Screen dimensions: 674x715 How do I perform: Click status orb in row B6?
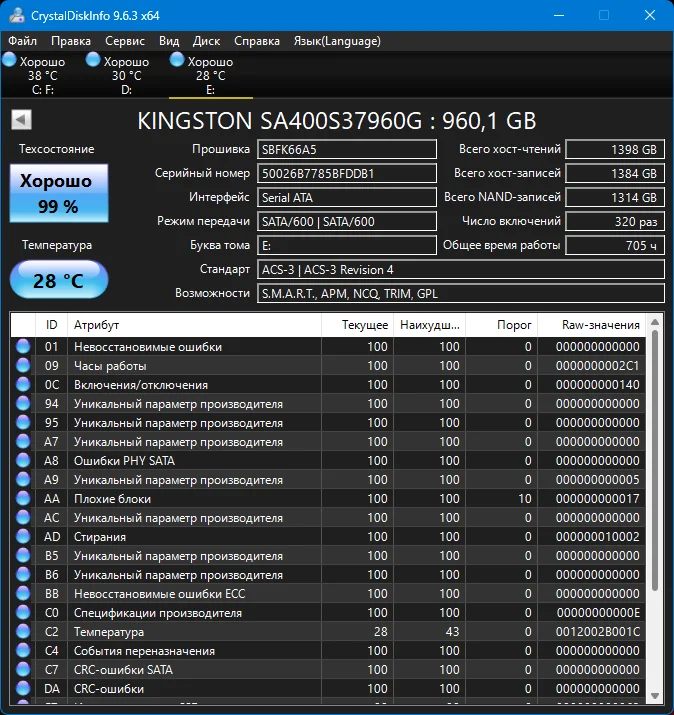(x=23, y=575)
